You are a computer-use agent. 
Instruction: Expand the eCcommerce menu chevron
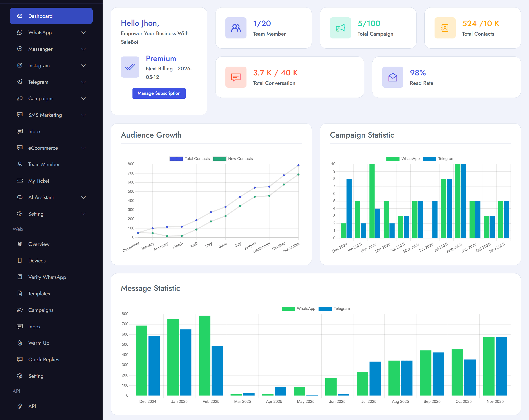(x=83, y=148)
